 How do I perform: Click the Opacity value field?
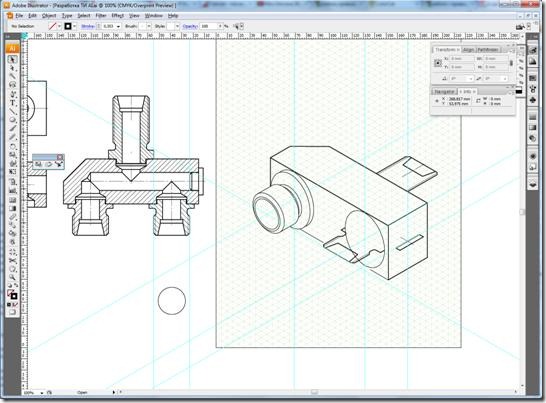[209, 26]
